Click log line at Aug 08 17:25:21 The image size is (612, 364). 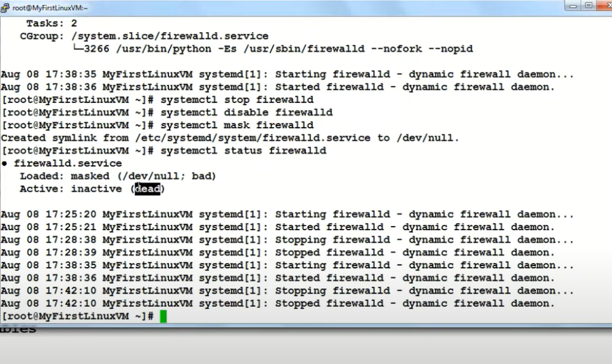pyautogui.click(x=277, y=227)
